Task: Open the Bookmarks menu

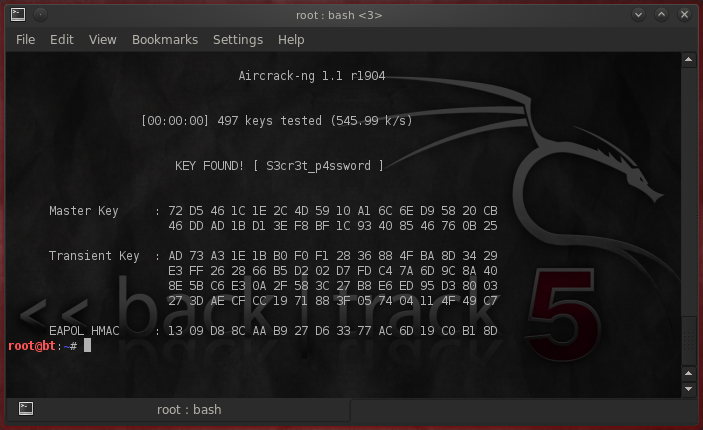Action: click(x=165, y=40)
